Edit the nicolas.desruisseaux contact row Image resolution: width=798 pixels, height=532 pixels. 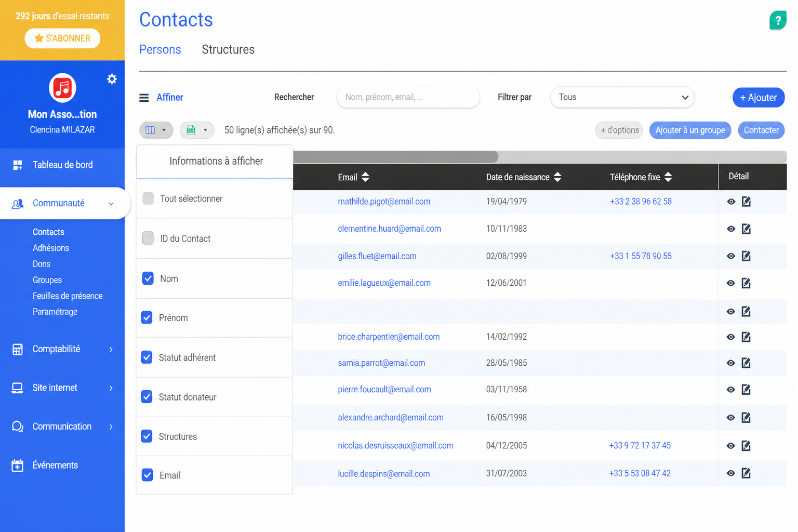[746, 445]
